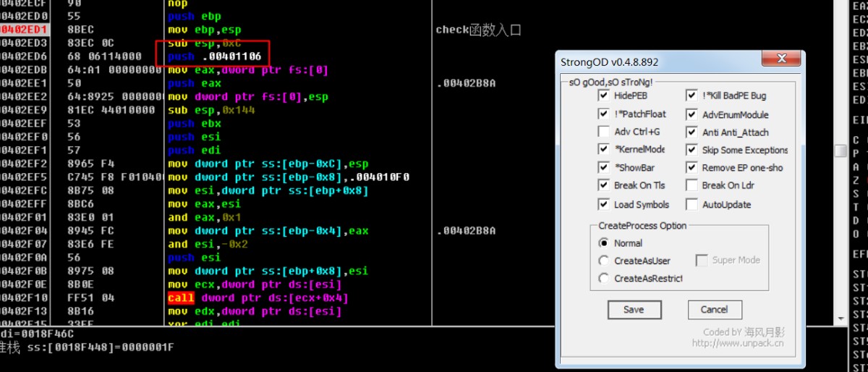Uncheck the Load Symbols option
Screen dimensions: 868x372
click(603, 204)
